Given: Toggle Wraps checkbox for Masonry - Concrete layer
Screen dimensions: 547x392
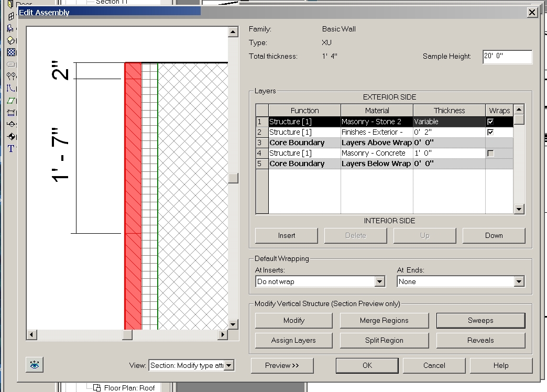Looking at the screenshot, I should pyautogui.click(x=490, y=153).
